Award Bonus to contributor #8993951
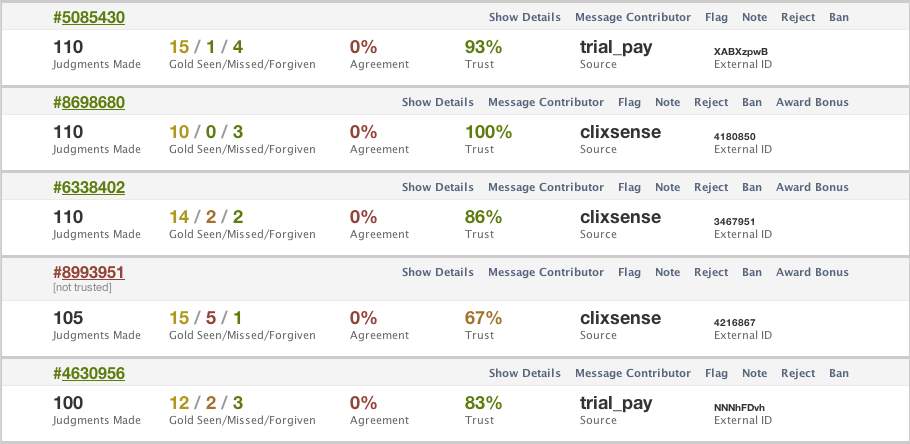 click(812, 272)
